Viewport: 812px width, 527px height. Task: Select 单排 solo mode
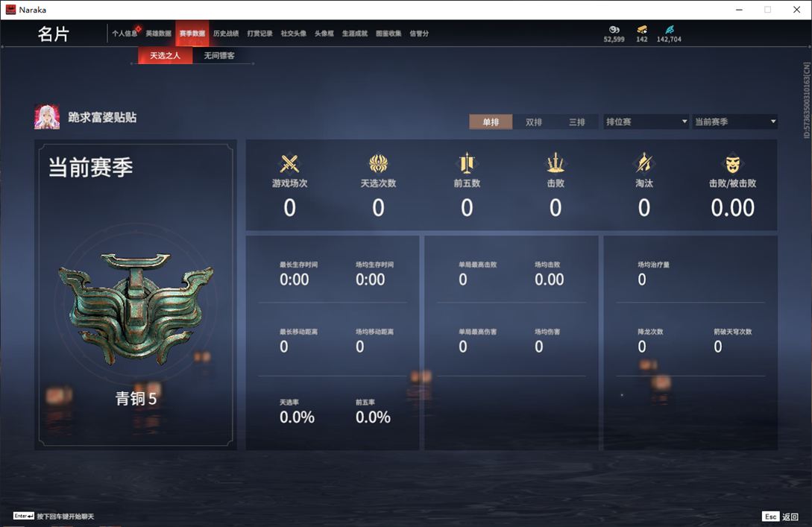tap(491, 122)
